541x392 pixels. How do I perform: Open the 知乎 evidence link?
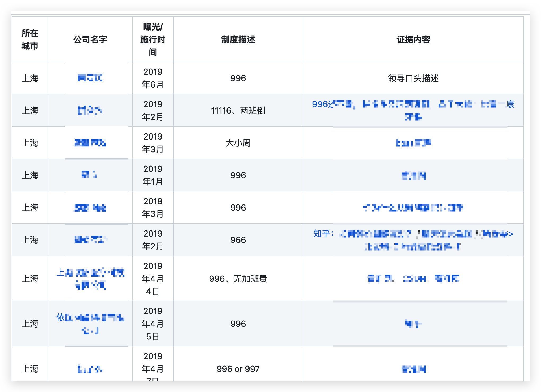coord(413,240)
